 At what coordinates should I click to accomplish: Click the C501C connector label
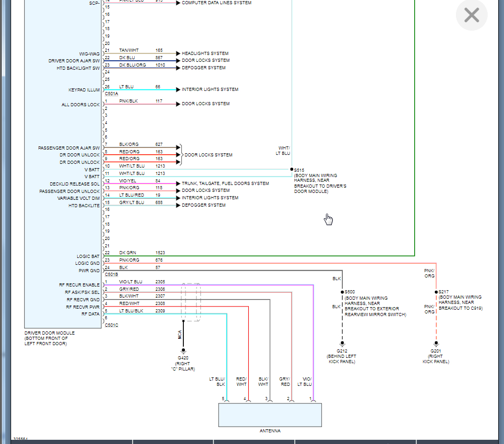111,325
